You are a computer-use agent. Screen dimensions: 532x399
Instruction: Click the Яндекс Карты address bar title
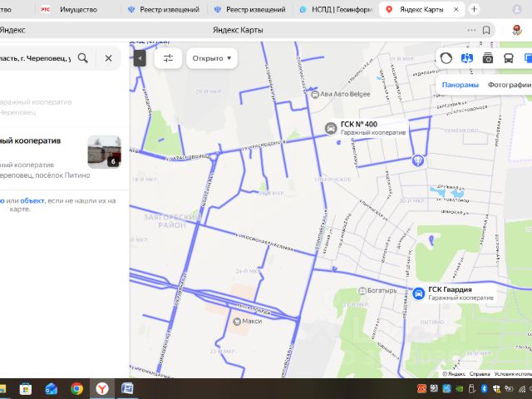pos(238,30)
